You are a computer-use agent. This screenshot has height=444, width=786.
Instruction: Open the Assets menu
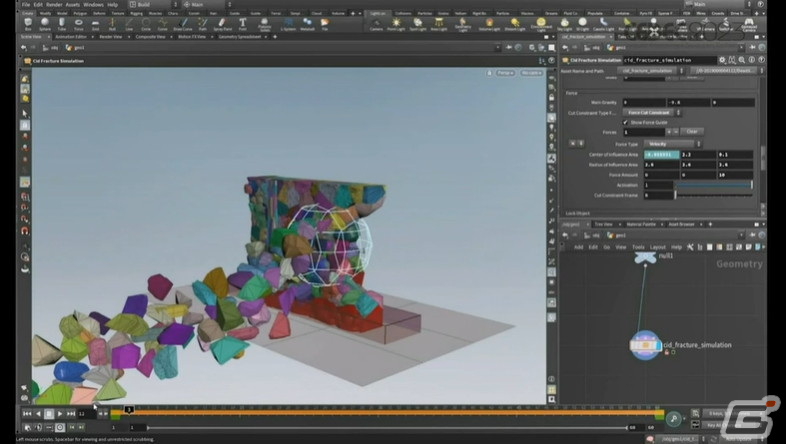point(73,5)
